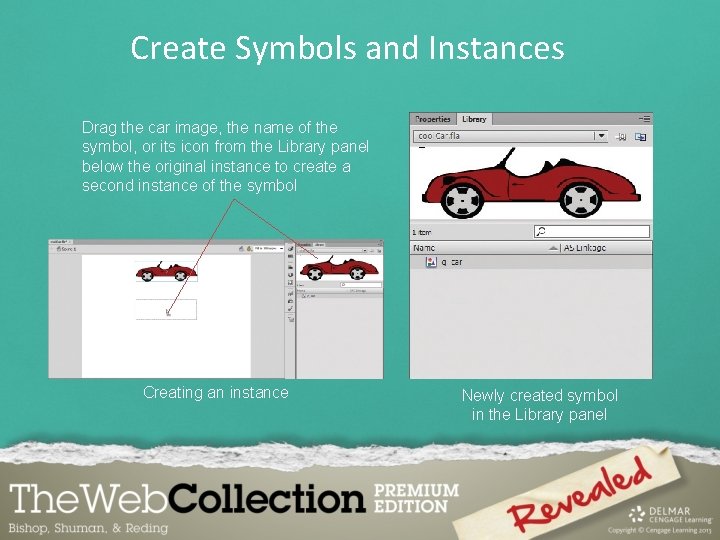Click the document tab in small Flash window
Image resolution: width=720 pixels, height=540 pixels.
tap(61, 242)
